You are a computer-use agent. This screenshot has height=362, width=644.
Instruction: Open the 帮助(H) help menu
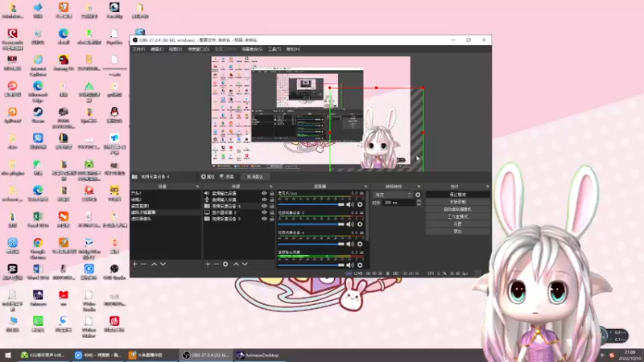tap(293, 49)
